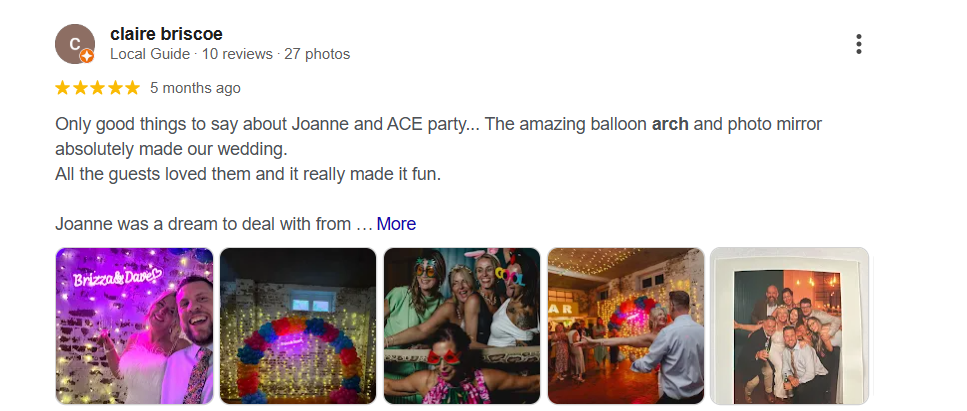Click the second yellow rating star
This screenshot has height=411, width=967.
coord(80,88)
